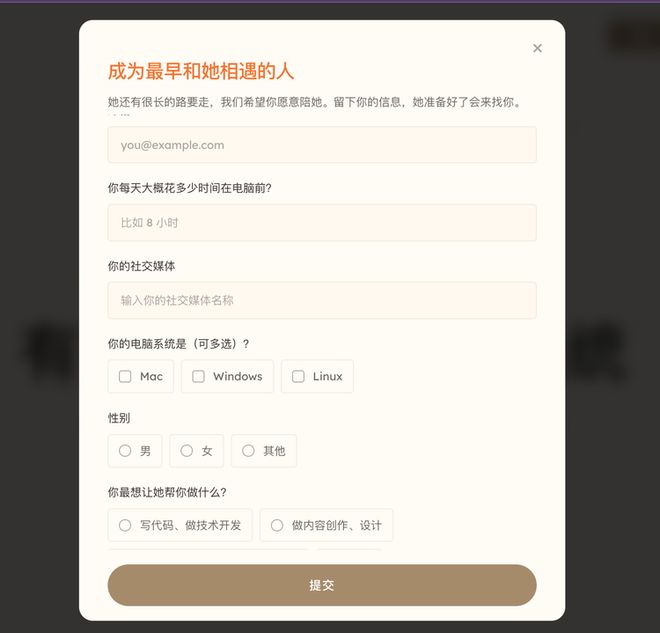660x633 pixels.
Task: Click the Mac option label text
Action: coord(152,376)
